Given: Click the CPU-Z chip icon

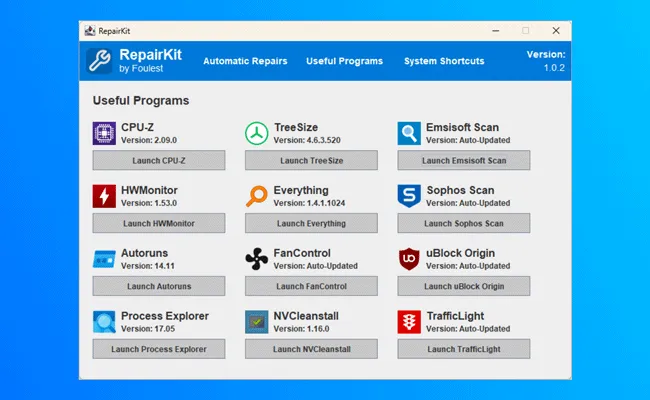Looking at the screenshot, I should coord(105,133).
